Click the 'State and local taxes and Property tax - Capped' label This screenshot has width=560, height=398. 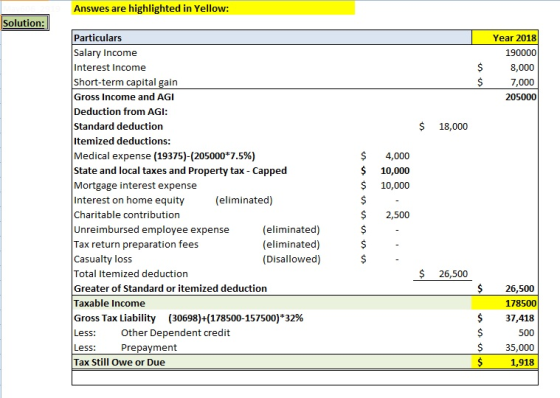click(x=180, y=171)
